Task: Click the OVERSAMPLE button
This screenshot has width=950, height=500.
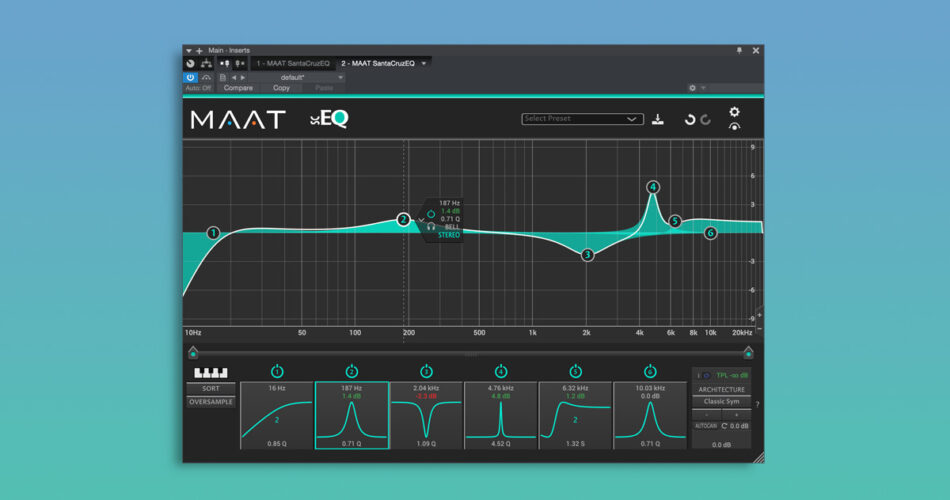Action: click(211, 402)
